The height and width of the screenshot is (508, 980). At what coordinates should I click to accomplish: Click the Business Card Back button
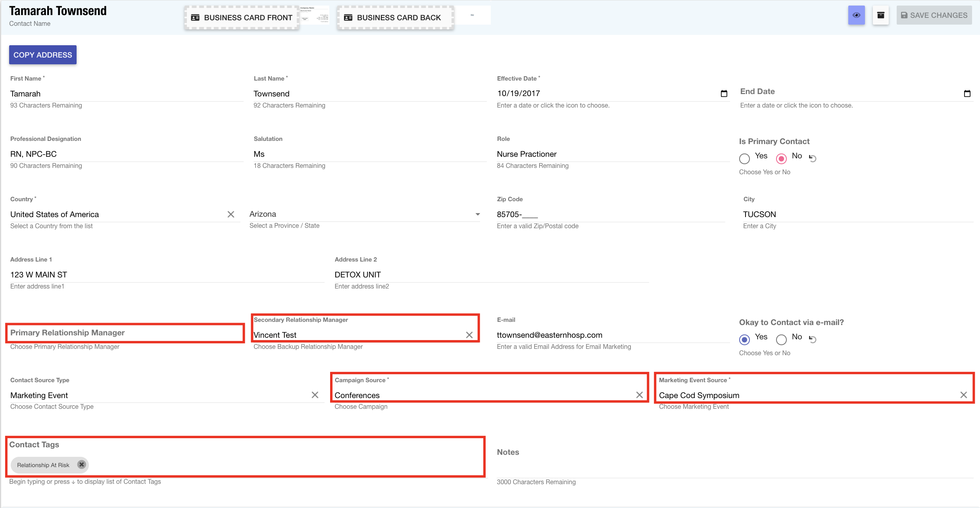pyautogui.click(x=395, y=18)
